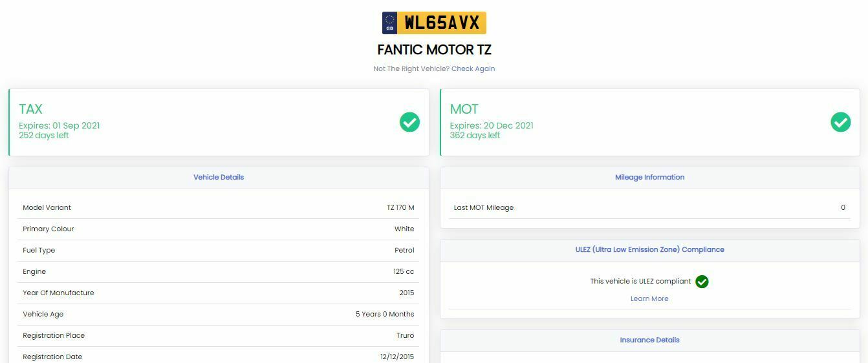Select the Mileage Information header
Image resolution: width=868 pixels, height=363 pixels.
(x=649, y=177)
